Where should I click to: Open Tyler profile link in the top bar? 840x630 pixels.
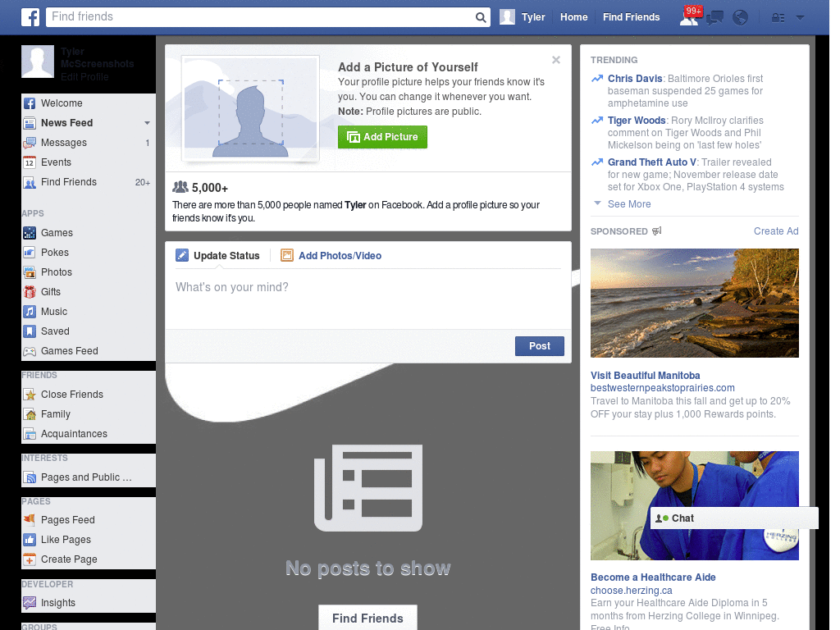533,17
